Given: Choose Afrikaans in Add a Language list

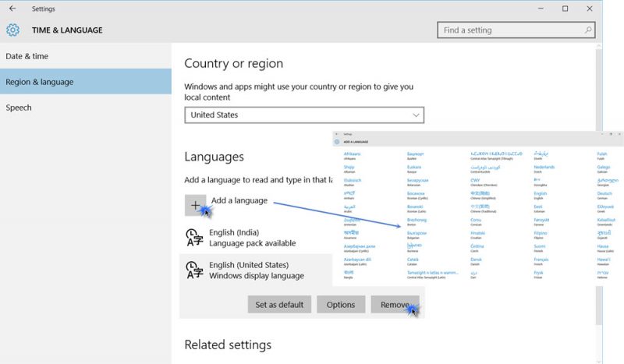Looking at the screenshot, I should pyautogui.click(x=352, y=156).
